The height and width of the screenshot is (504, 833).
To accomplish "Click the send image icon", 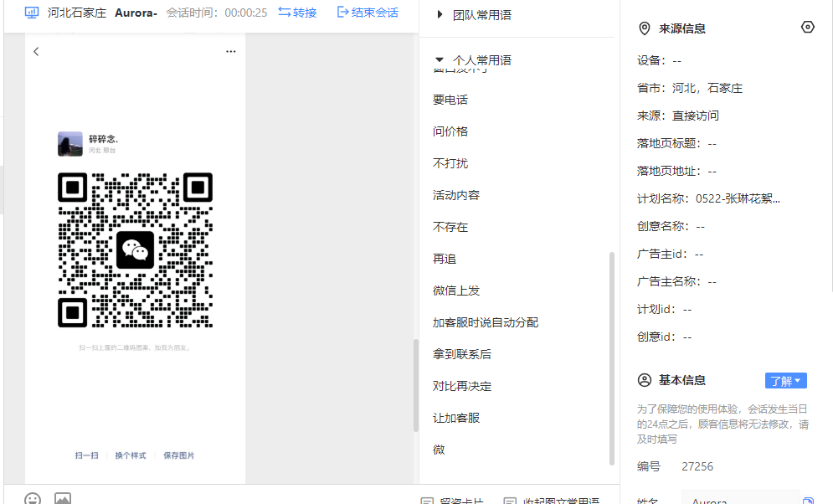I will (x=63, y=499).
